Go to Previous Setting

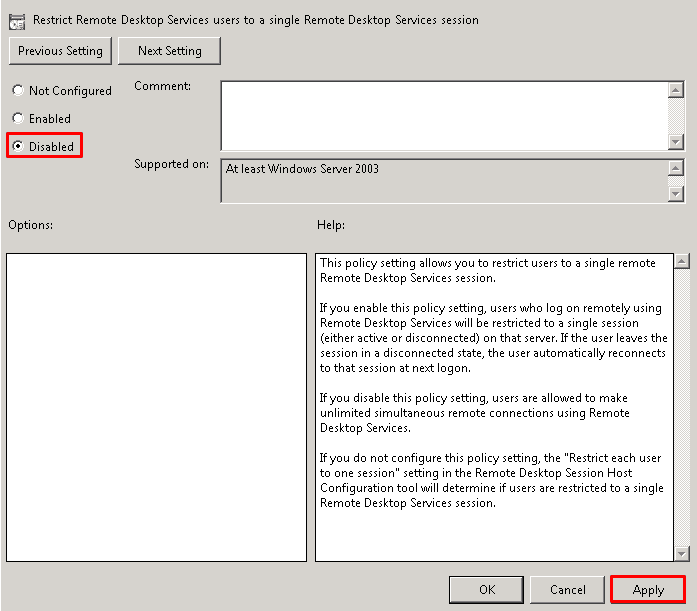[x=60, y=51]
